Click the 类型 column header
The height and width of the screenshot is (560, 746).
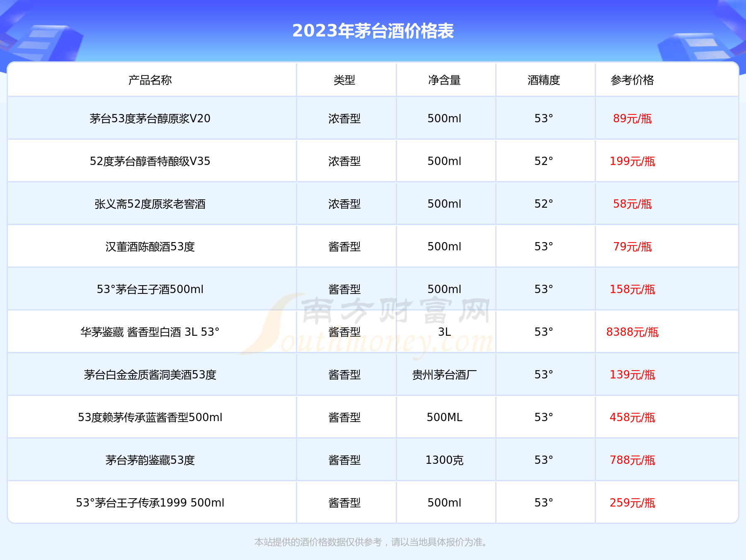tap(344, 80)
